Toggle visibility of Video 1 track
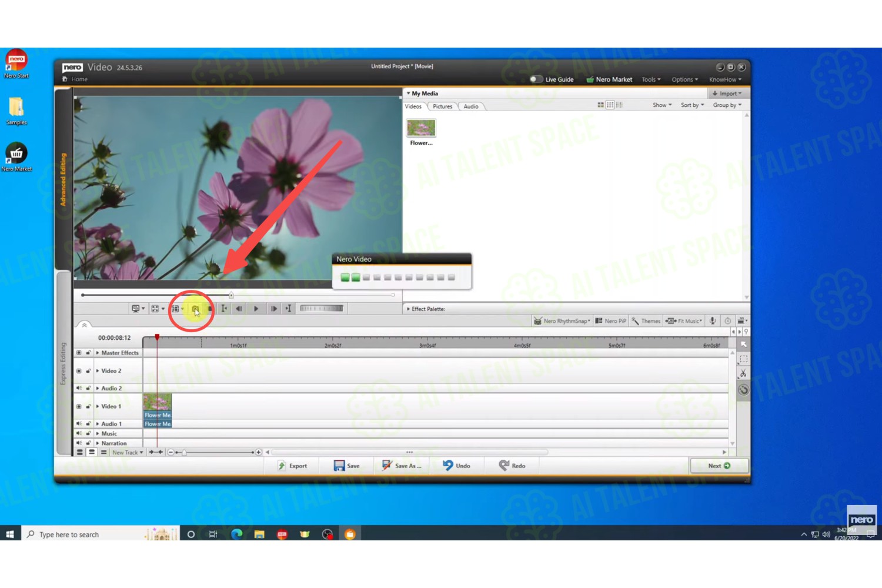 [79, 406]
